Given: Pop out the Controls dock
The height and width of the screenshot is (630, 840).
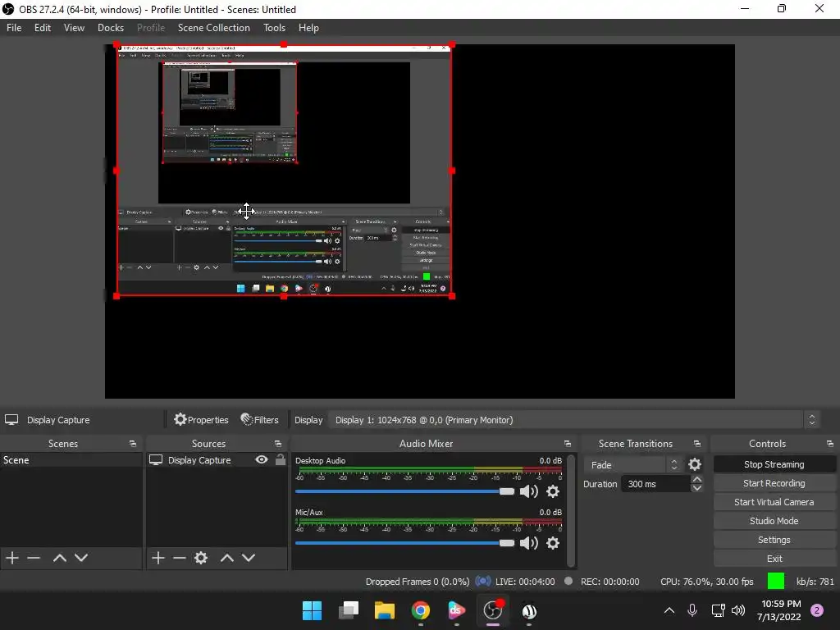Looking at the screenshot, I should tap(830, 444).
